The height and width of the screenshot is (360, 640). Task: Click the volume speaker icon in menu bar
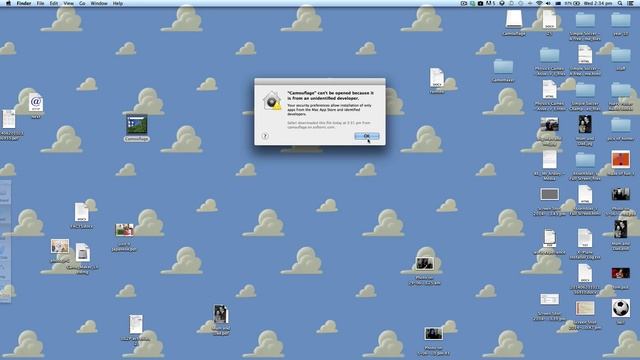(x=548, y=3)
